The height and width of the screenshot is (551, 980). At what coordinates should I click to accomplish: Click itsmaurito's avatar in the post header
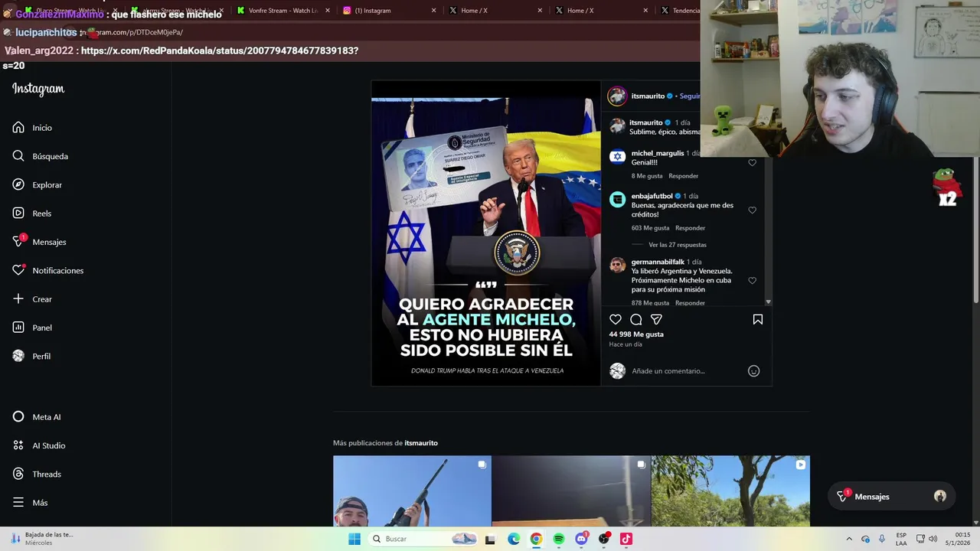(x=617, y=96)
